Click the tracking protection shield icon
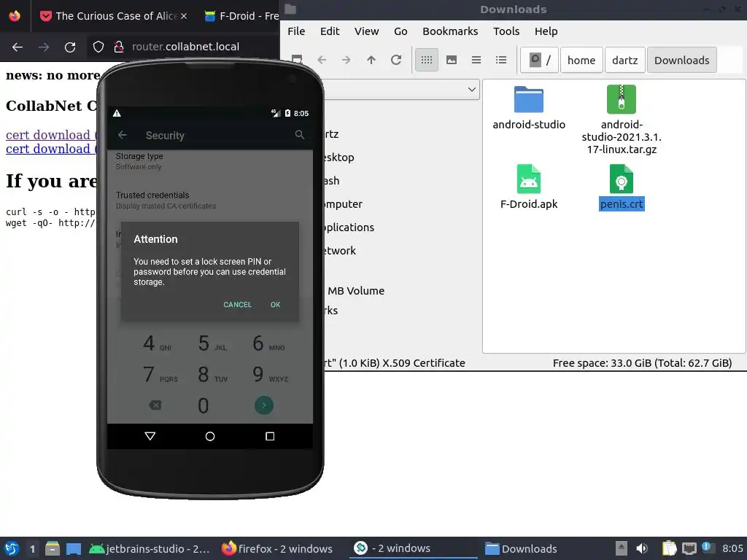This screenshot has width=747, height=560. point(98,47)
